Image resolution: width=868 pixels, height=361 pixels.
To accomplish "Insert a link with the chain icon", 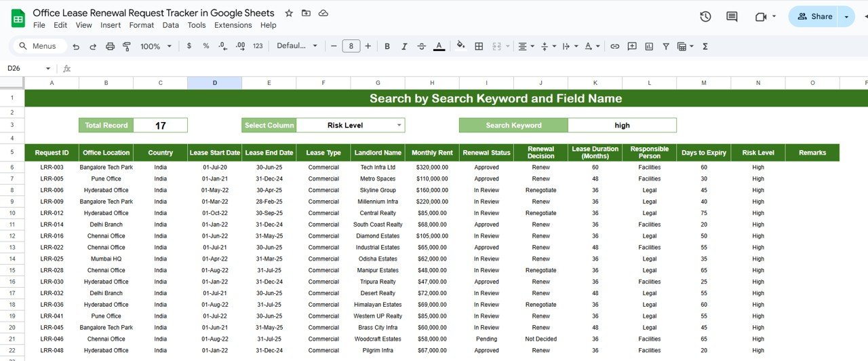I will pos(615,46).
